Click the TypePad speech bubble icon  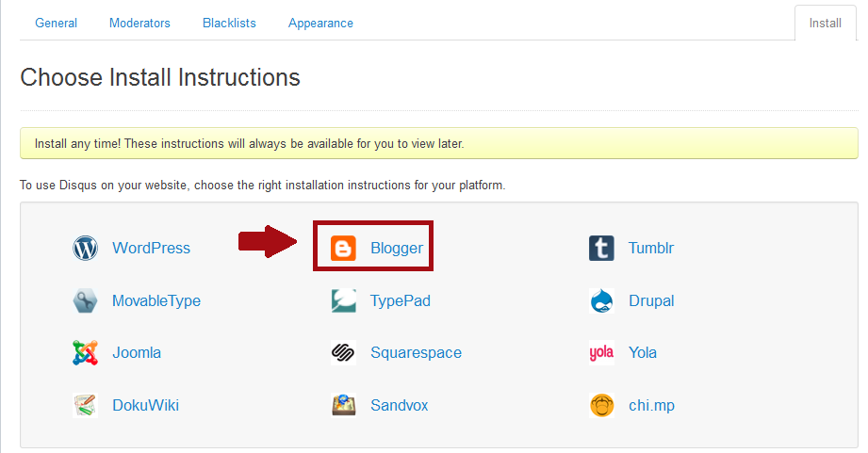343,300
